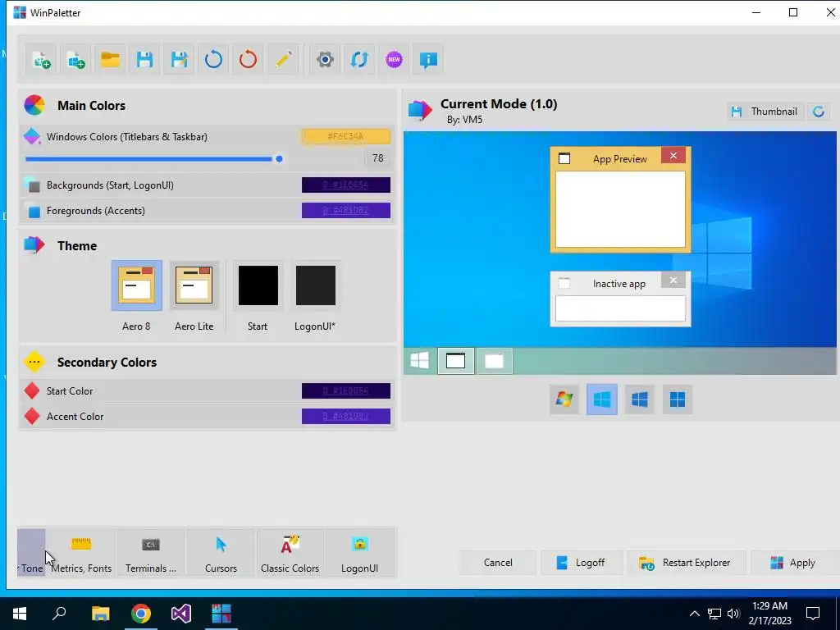Open Google Chrome from the taskbar
The width and height of the screenshot is (840, 630).
(x=141, y=614)
